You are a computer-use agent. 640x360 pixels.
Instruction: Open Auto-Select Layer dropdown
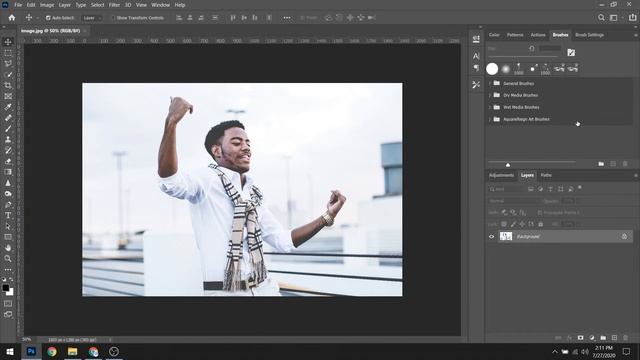pos(92,18)
